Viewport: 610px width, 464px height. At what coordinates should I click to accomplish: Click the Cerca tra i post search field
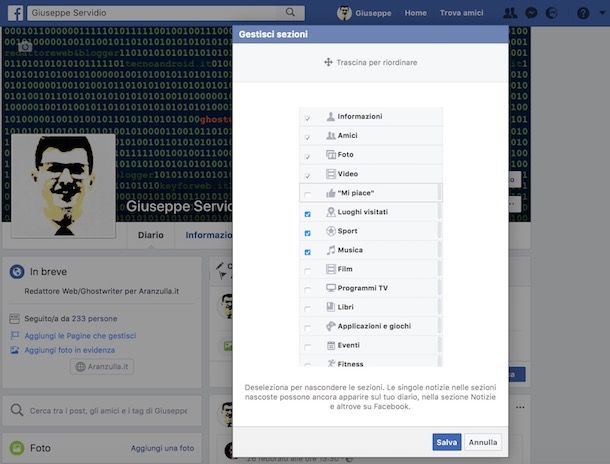pos(102,411)
